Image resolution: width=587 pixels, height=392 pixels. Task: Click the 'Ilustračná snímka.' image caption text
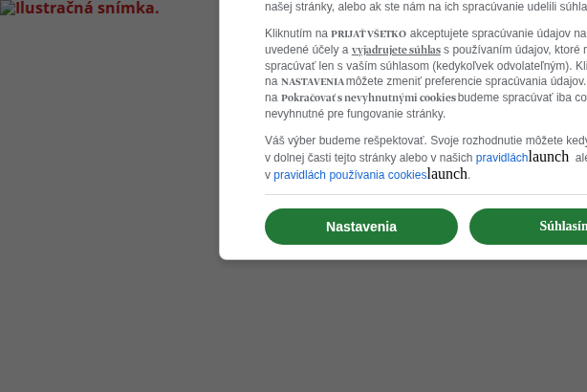[88, 8]
